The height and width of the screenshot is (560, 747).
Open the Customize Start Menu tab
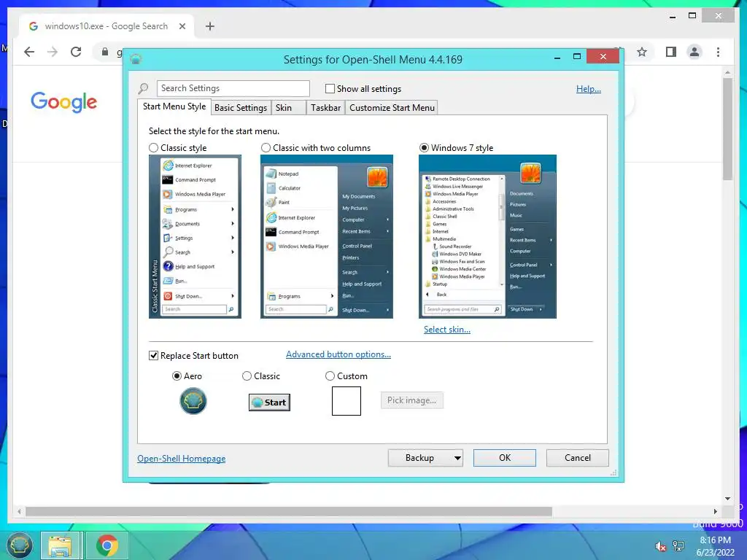click(392, 108)
